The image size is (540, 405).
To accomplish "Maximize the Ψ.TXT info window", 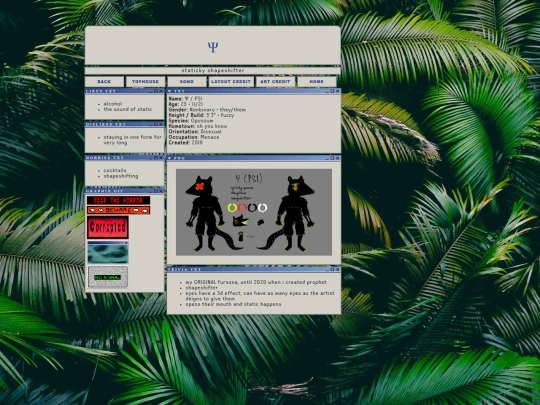I will point(332,91).
